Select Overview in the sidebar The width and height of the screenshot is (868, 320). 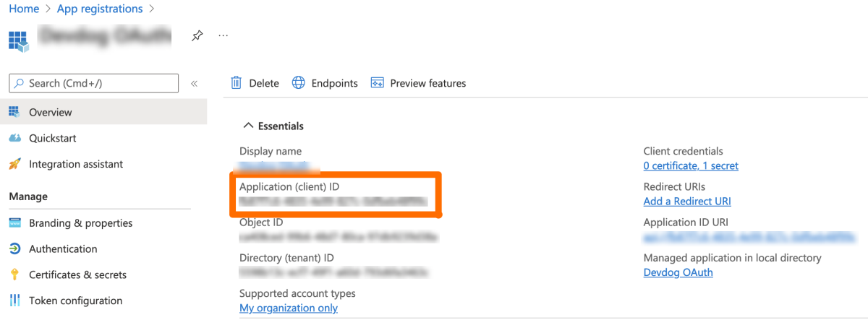[x=50, y=112]
